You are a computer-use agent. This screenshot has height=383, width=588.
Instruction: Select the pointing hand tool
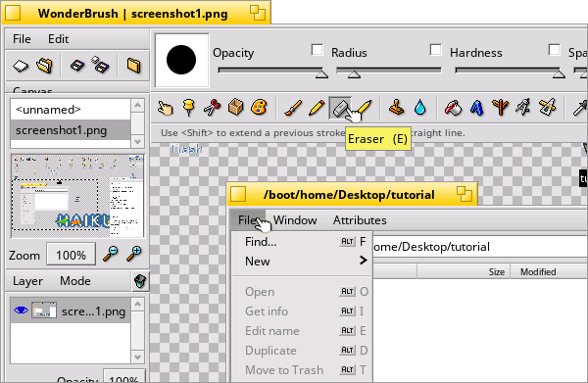pyautogui.click(x=165, y=108)
